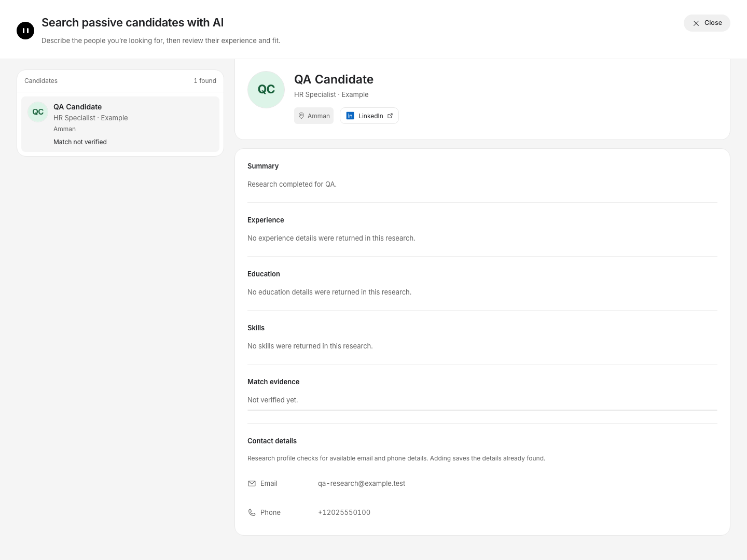The width and height of the screenshot is (747, 560).
Task: Click the Candidates list header
Action: [41, 81]
